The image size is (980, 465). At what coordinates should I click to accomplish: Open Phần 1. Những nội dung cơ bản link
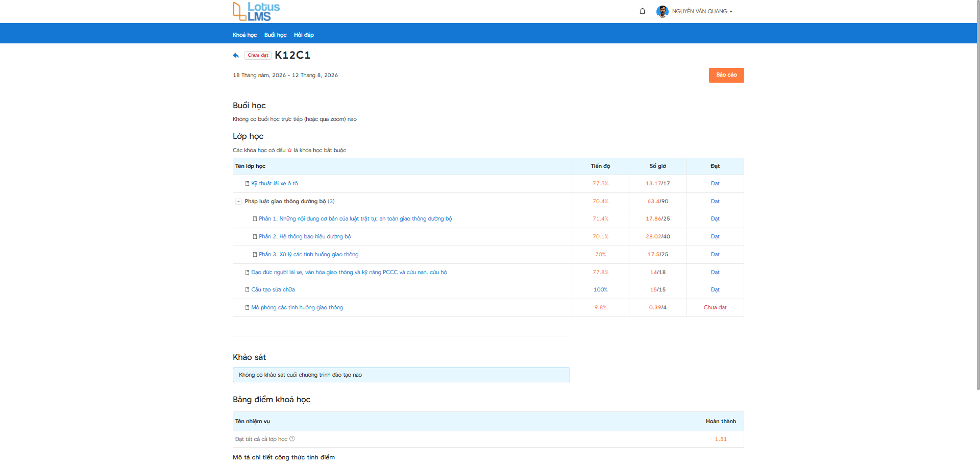pyautogui.click(x=355, y=219)
